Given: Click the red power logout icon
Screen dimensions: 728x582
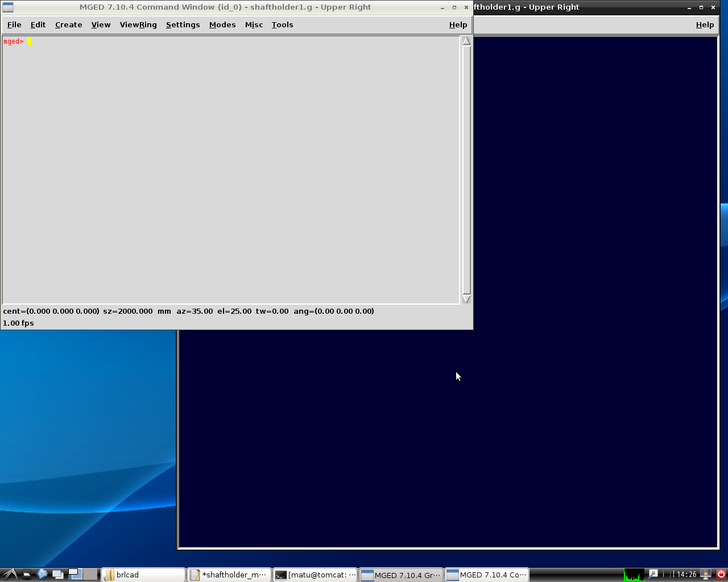Looking at the screenshot, I should pos(721,574).
